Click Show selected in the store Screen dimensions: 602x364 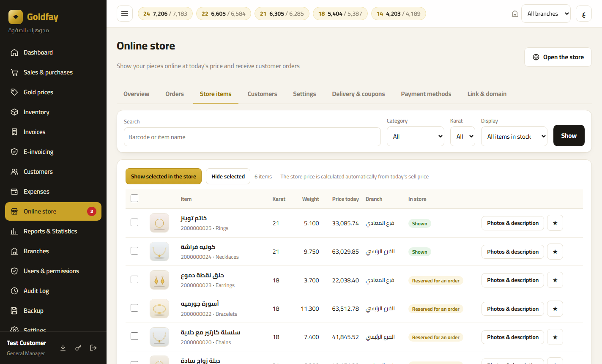pos(164,176)
